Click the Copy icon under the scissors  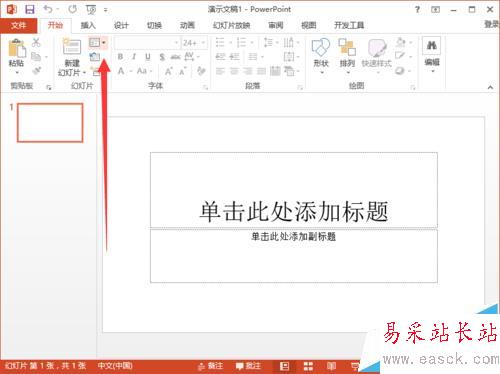[x=36, y=57]
